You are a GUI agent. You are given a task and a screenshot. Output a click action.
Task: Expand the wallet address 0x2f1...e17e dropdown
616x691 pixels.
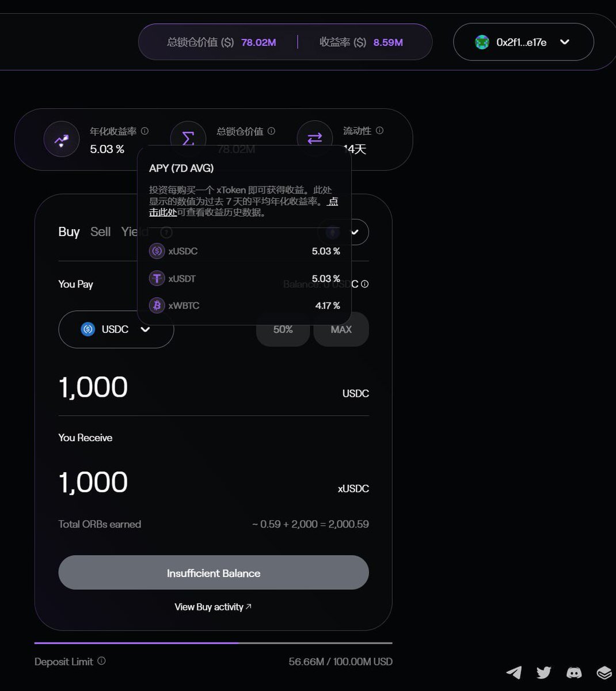pos(565,42)
